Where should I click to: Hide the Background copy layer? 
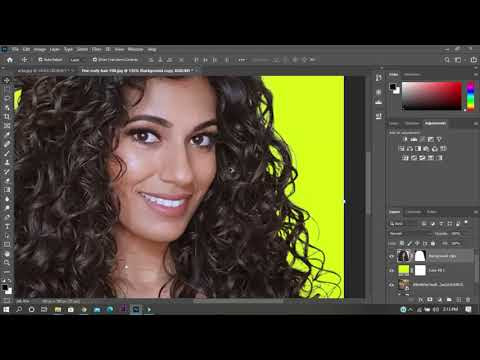point(392,256)
